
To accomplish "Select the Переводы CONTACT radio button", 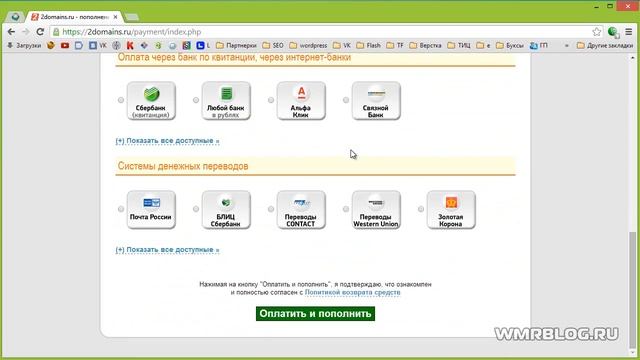I will 271,209.
